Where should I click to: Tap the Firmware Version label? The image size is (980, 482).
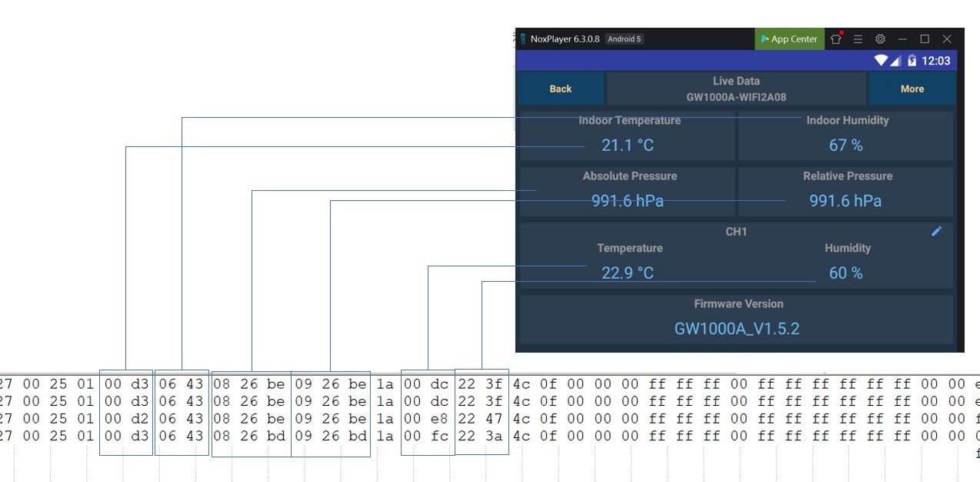738,303
